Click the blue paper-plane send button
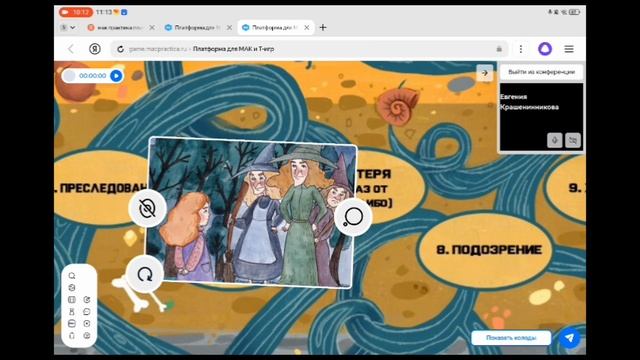The image size is (640, 360). pyautogui.click(x=569, y=338)
